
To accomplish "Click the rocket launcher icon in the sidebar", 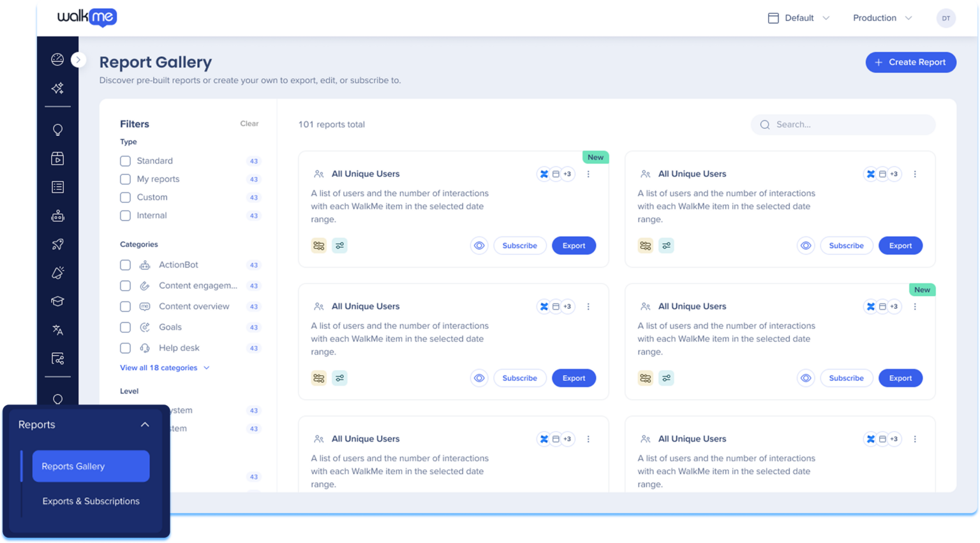I will (57, 244).
